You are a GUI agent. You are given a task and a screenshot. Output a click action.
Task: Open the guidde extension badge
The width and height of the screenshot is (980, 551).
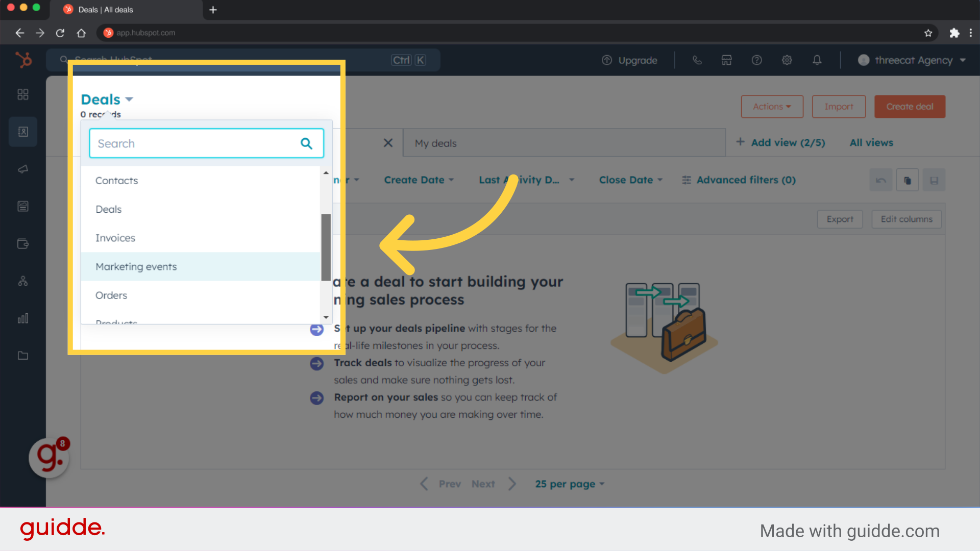pos(50,457)
